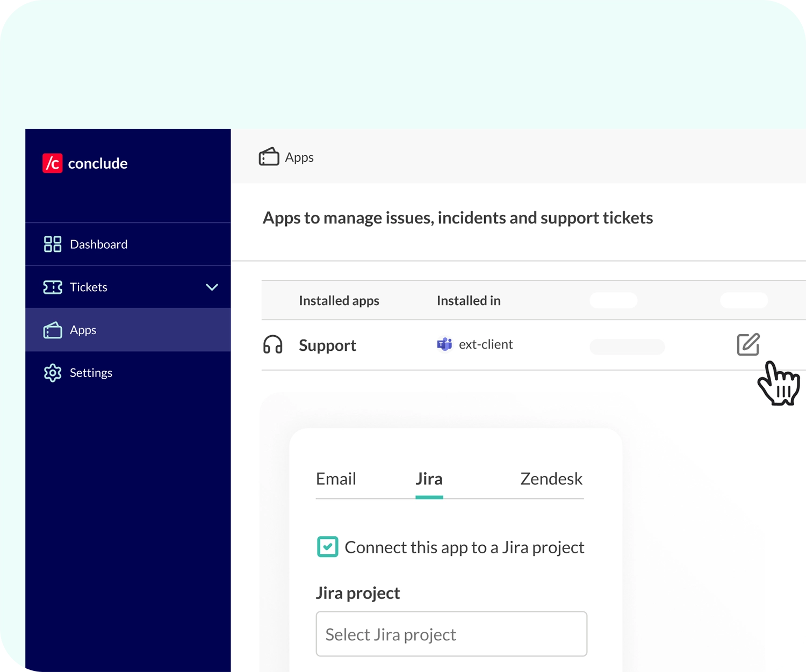
Task: Switch to the Email tab
Action: pyautogui.click(x=336, y=479)
